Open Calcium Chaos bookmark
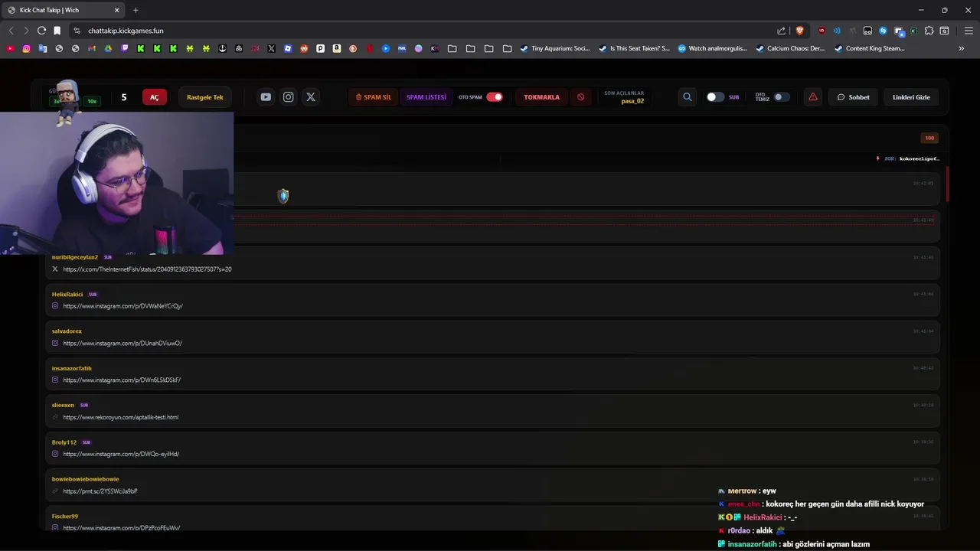 (x=790, y=48)
